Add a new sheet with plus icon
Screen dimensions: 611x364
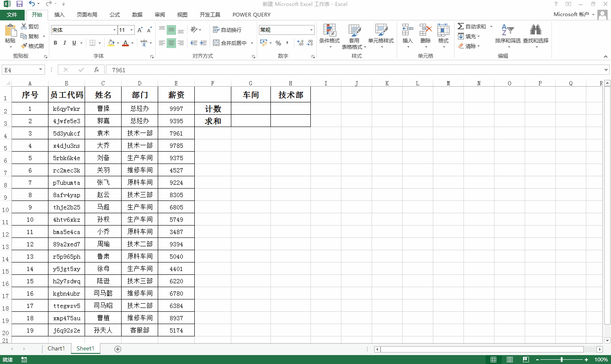coord(118,349)
